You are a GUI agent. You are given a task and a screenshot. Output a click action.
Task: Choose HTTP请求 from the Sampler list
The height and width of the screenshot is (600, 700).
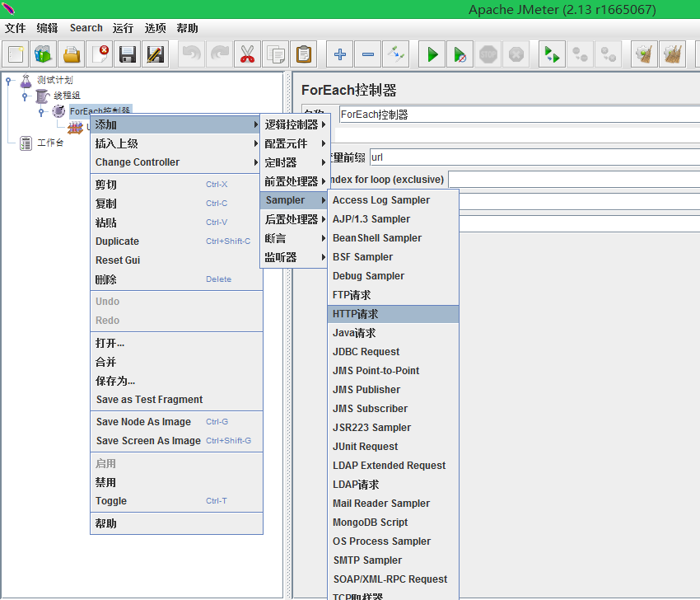click(x=394, y=314)
